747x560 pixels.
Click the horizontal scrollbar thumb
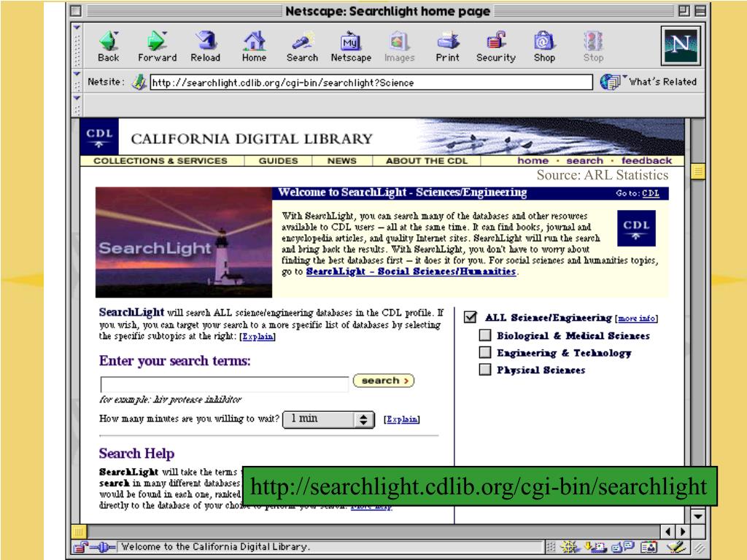(79, 532)
